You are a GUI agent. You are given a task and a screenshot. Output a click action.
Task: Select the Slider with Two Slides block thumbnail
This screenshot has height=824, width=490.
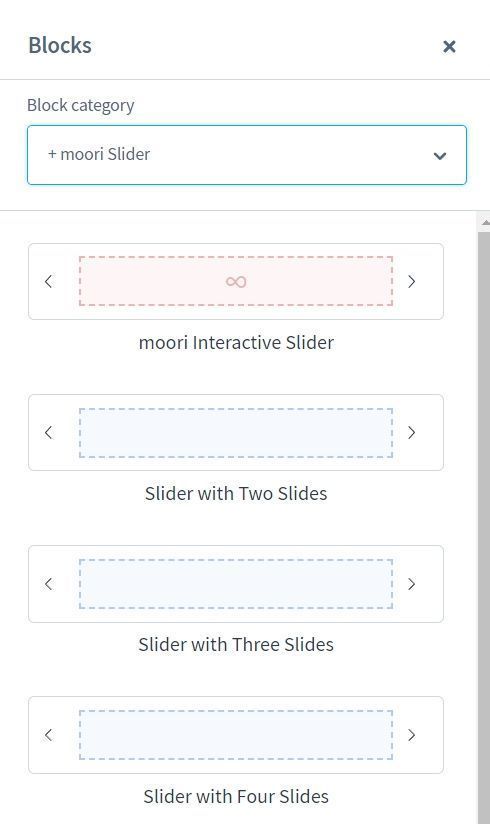pyautogui.click(x=236, y=432)
